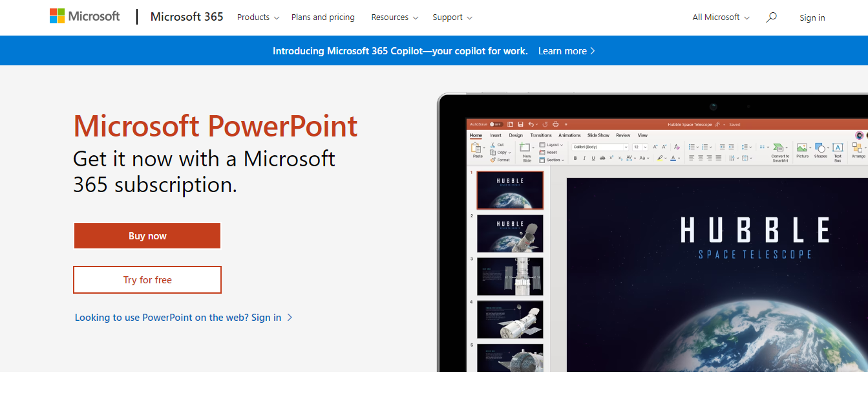This screenshot has height=403, width=868.
Task: Click the Try for free button
Action: 147,280
